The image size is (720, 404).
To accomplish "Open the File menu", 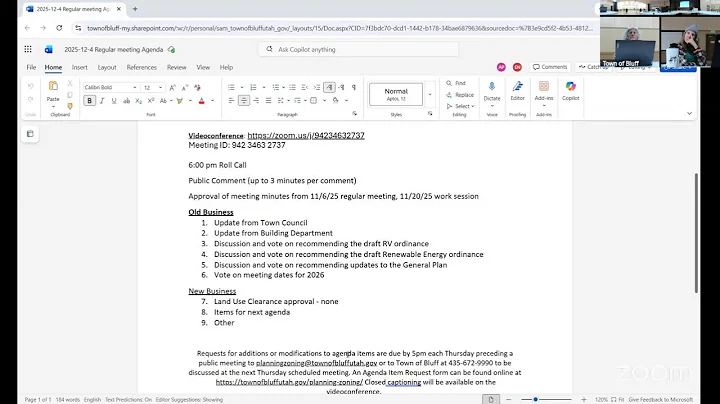I will [x=31, y=67].
